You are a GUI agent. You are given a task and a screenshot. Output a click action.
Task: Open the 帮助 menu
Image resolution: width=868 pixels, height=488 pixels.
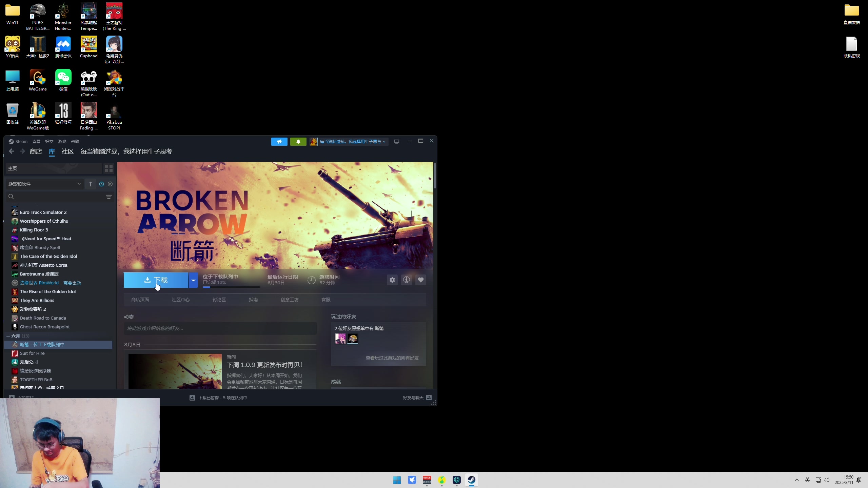pos(75,141)
